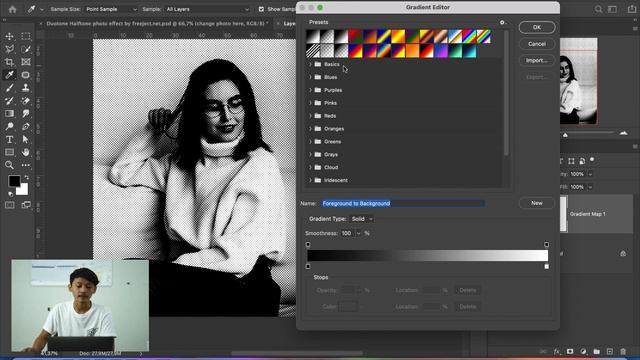The image size is (640, 360).
Task: Toggle Quick Mask mode
Action: (x=9, y=205)
